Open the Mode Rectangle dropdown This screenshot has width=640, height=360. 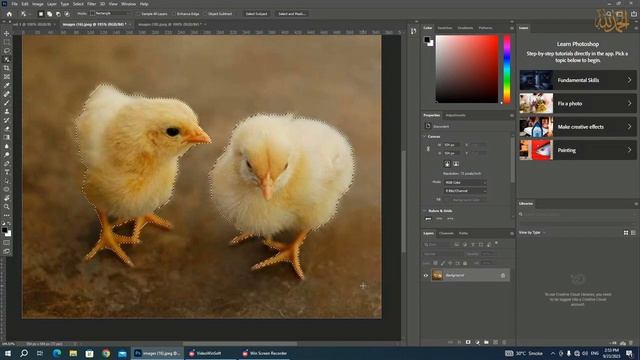coord(109,13)
